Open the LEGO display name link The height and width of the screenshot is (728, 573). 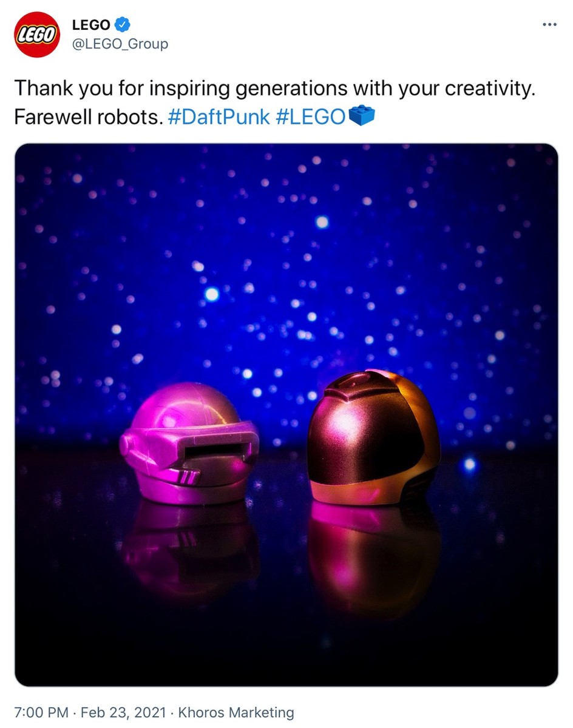tap(91, 25)
